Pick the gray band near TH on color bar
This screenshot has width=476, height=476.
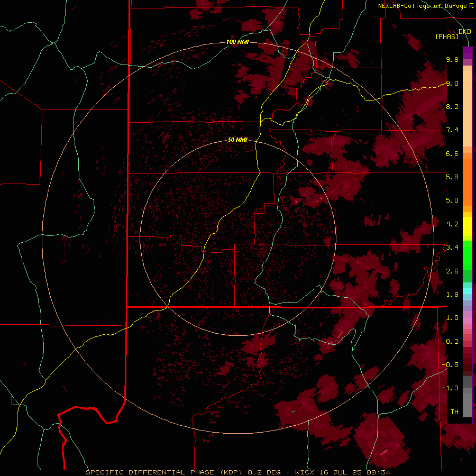pos(467,405)
